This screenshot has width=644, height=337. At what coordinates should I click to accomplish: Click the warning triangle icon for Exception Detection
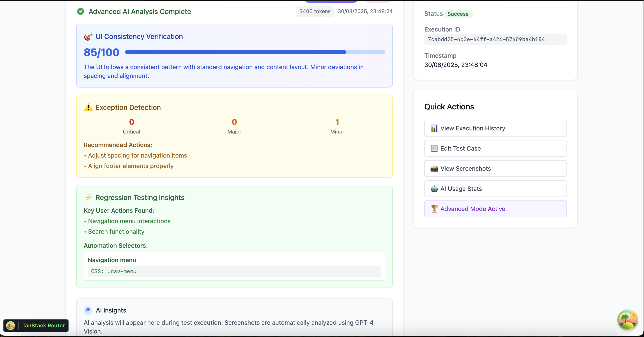coord(88,107)
